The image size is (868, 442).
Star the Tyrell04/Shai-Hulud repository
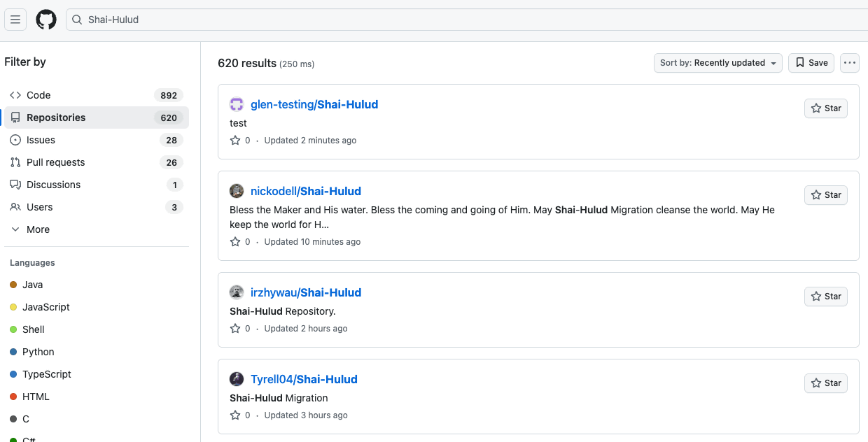point(826,383)
